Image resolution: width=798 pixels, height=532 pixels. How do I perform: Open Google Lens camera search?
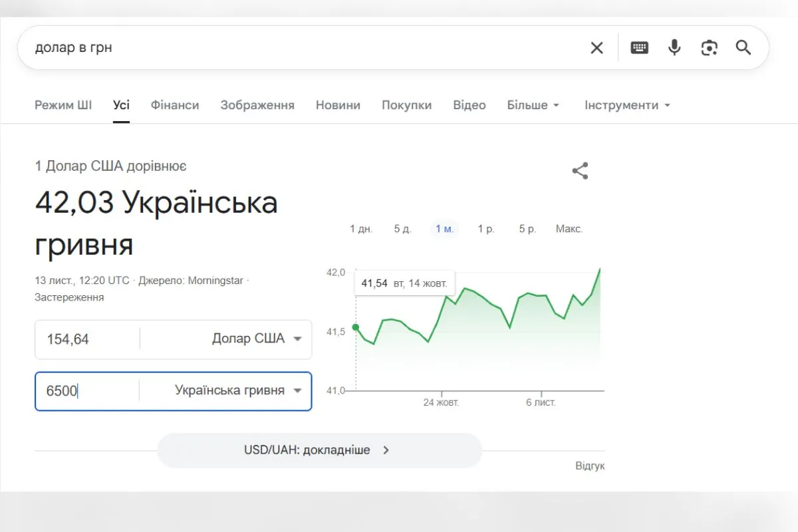click(x=709, y=47)
